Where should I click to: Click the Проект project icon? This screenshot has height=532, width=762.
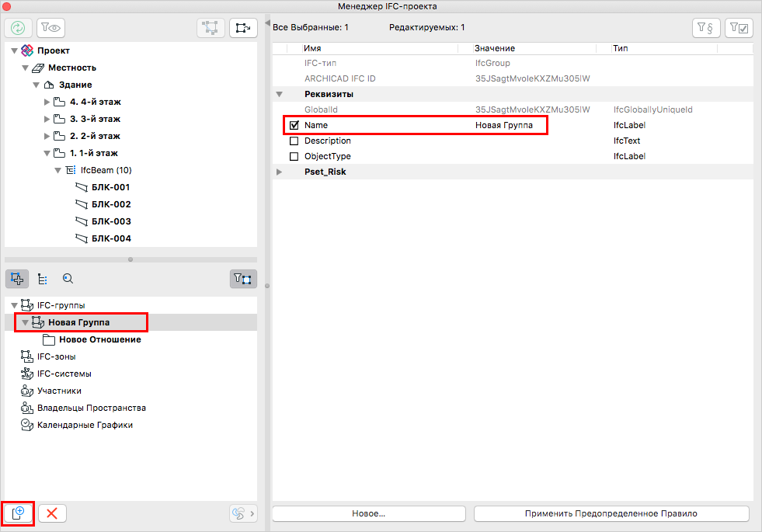click(x=28, y=50)
